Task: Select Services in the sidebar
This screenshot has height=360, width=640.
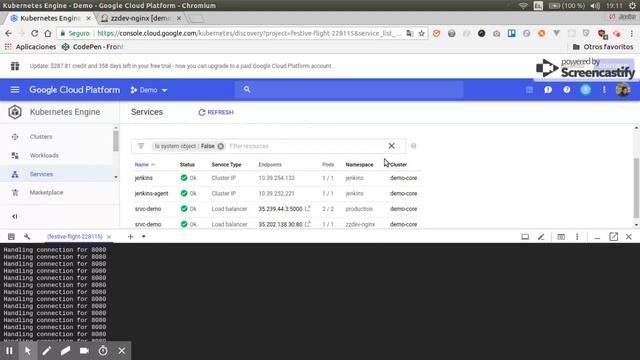Action: [x=41, y=174]
